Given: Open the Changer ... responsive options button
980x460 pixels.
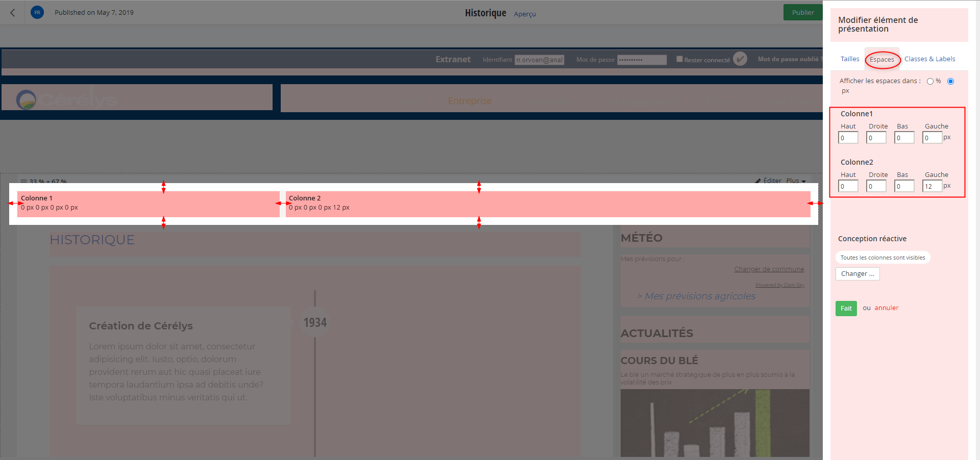Looking at the screenshot, I should tap(857, 274).
